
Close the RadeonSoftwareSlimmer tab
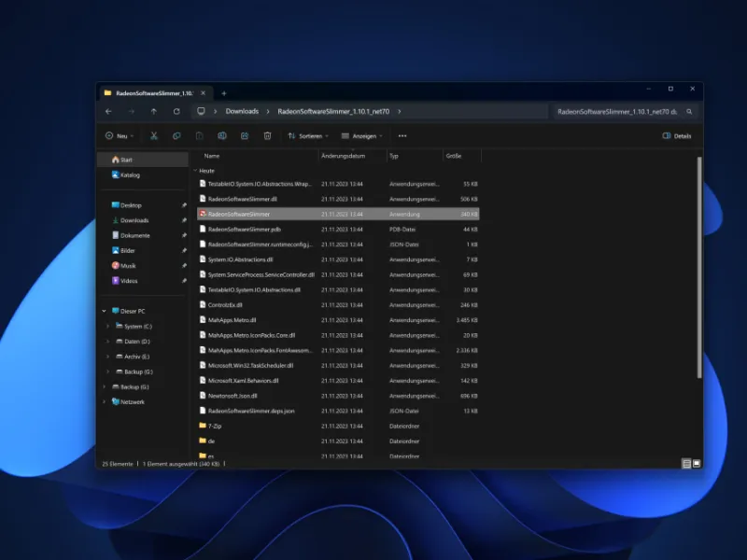click(x=204, y=92)
